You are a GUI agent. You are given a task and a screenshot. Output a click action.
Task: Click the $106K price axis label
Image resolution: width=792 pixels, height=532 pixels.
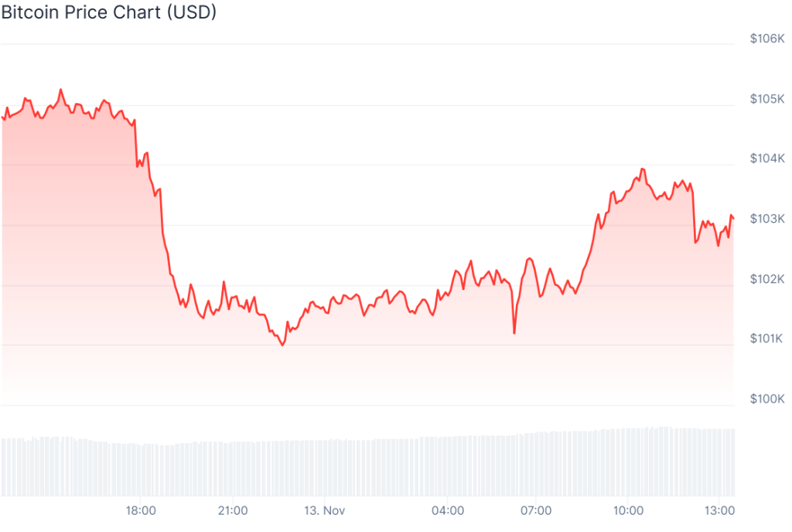[x=766, y=39]
